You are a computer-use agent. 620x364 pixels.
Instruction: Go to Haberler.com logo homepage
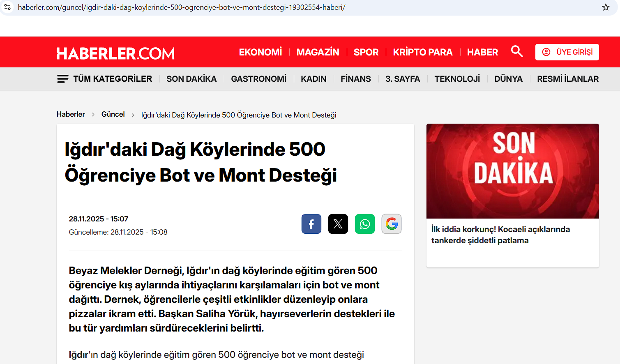pyautogui.click(x=115, y=53)
